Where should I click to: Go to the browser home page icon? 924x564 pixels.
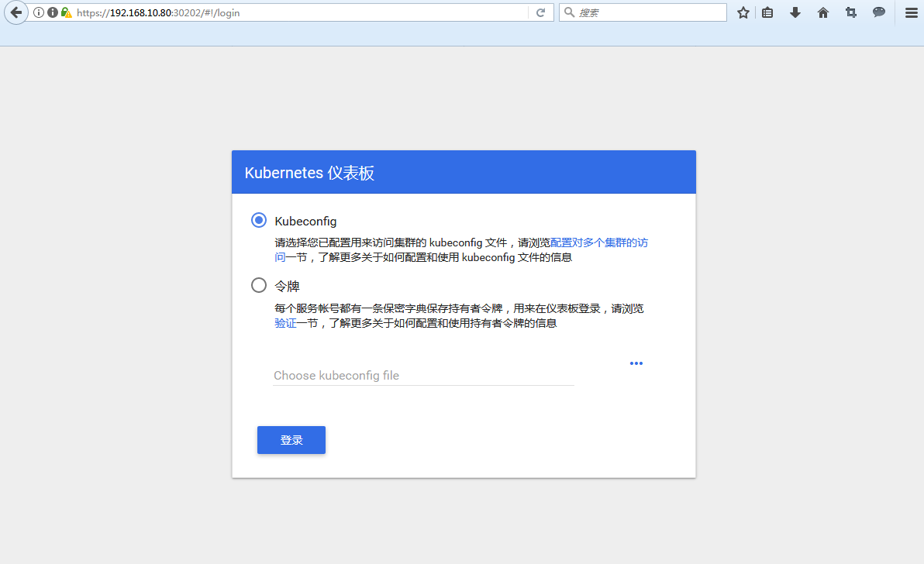tap(823, 12)
